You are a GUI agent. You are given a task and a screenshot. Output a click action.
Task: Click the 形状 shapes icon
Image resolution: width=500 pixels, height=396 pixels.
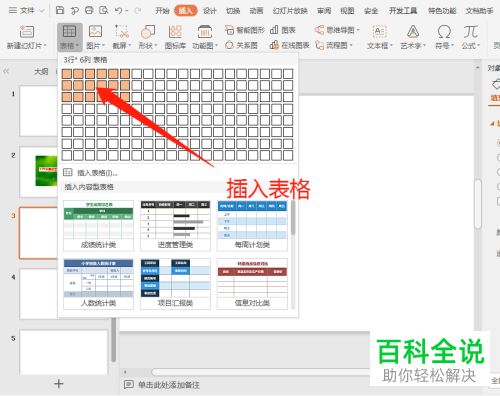pyautogui.click(x=148, y=32)
